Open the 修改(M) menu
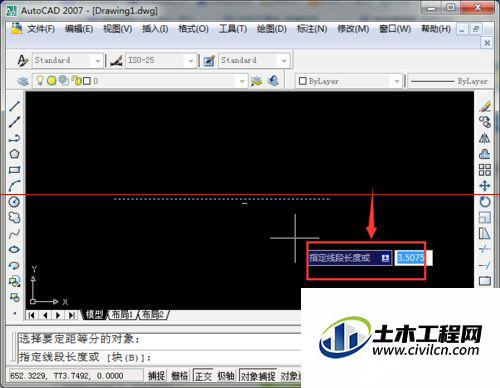The image size is (500, 388). pos(353,29)
